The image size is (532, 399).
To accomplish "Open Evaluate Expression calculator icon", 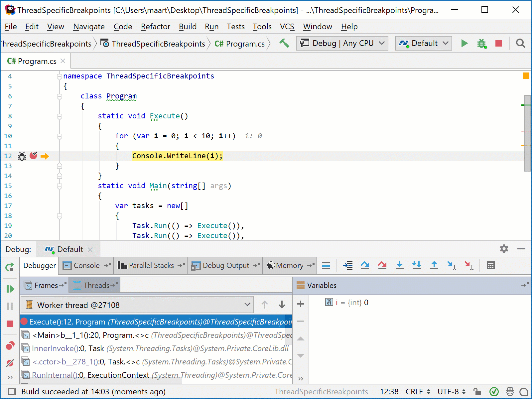I will (x=490, y=265).
